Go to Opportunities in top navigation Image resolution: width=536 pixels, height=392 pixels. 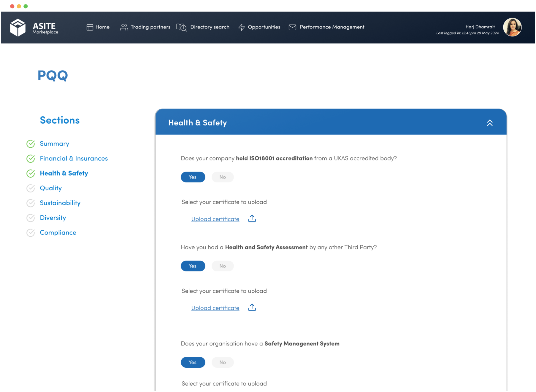[x=264, y=27]
